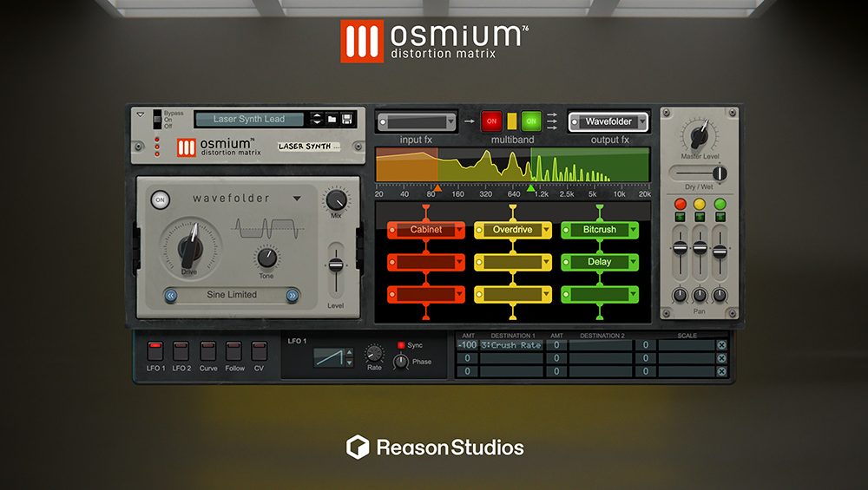The width and height of the screenshot is (868, 490).
Task: Click the Dry / Wet slider handle
Action: coord(719,173)
